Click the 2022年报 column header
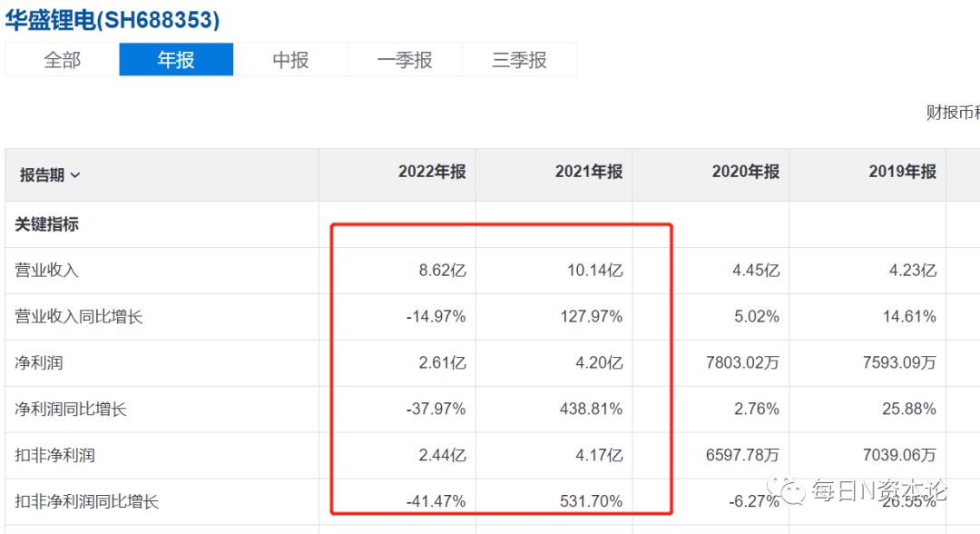 [432, 172]
